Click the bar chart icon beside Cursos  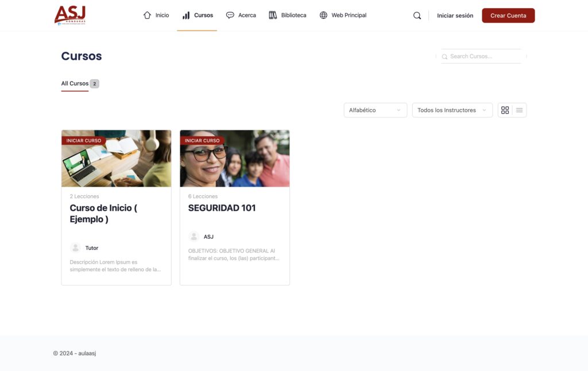click(x=186, y=16)
